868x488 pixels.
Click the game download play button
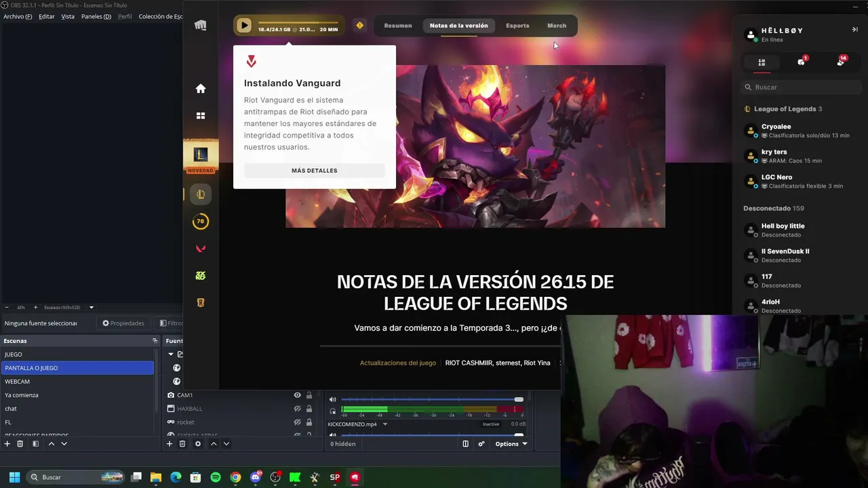coord(244,26)
